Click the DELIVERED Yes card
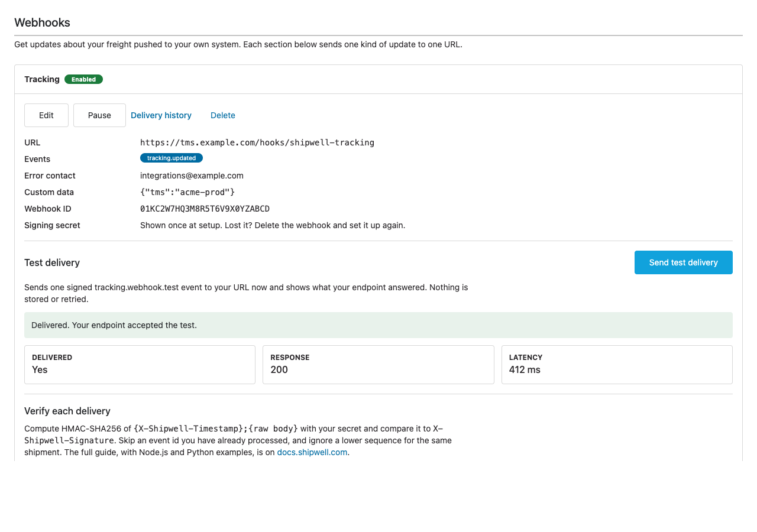Image resolution: width=757 pixels, height=532 pixels. click(x=140, y=365)
